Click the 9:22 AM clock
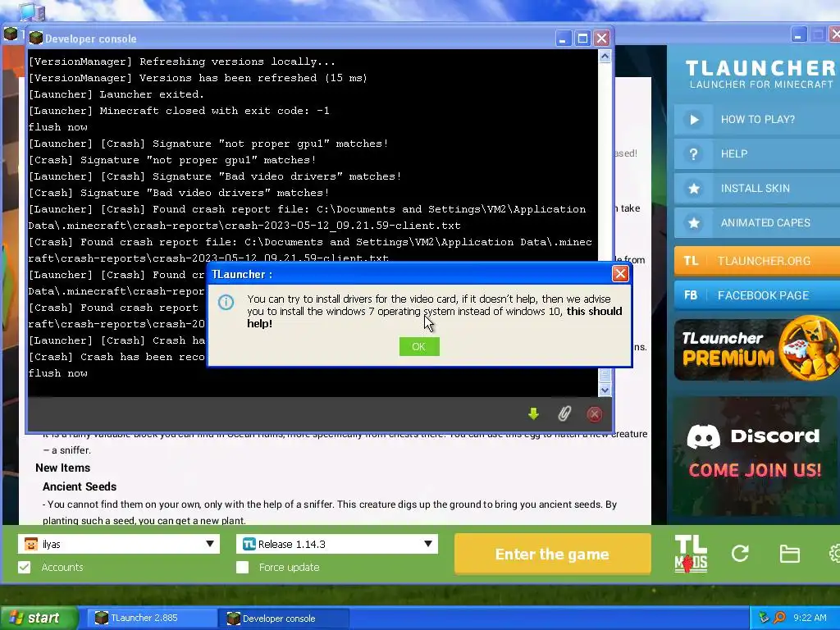840x630 pixels. [810, 618]
